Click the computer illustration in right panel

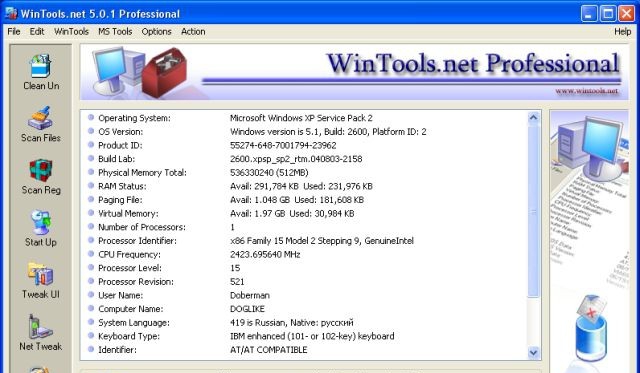click(590, 149)
